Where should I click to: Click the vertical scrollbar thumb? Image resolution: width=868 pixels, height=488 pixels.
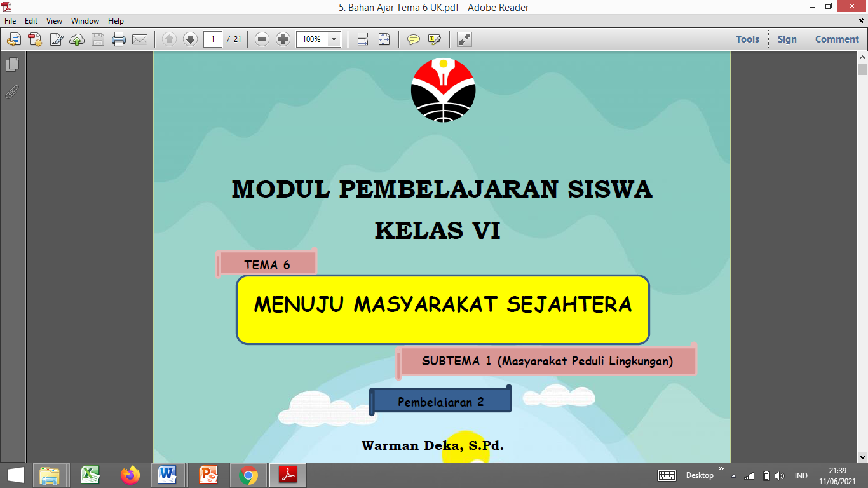tap(862, 70)
